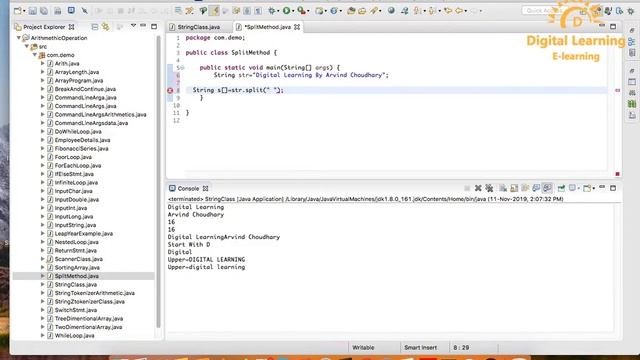This screenshot has width=640, height=360.
Task: Select BreakAndContinue.java in the tree
Action: tap(85, 89)
